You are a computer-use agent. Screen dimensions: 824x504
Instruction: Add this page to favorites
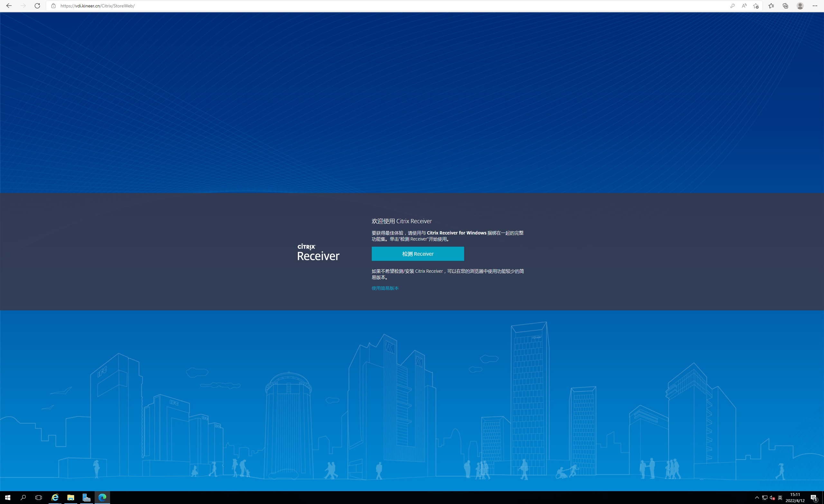(756, 6)
